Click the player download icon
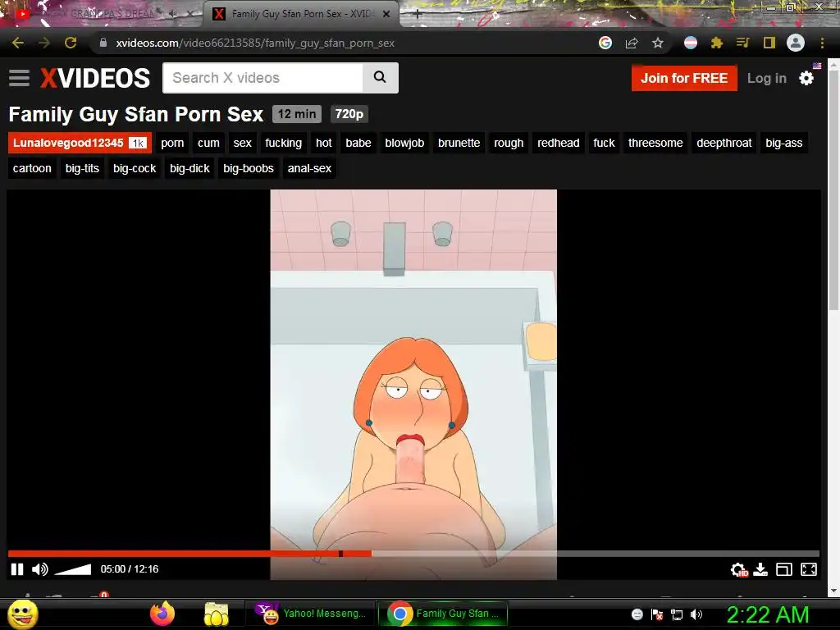The width and height of the screenshot is (840, 630). [760, 569]
